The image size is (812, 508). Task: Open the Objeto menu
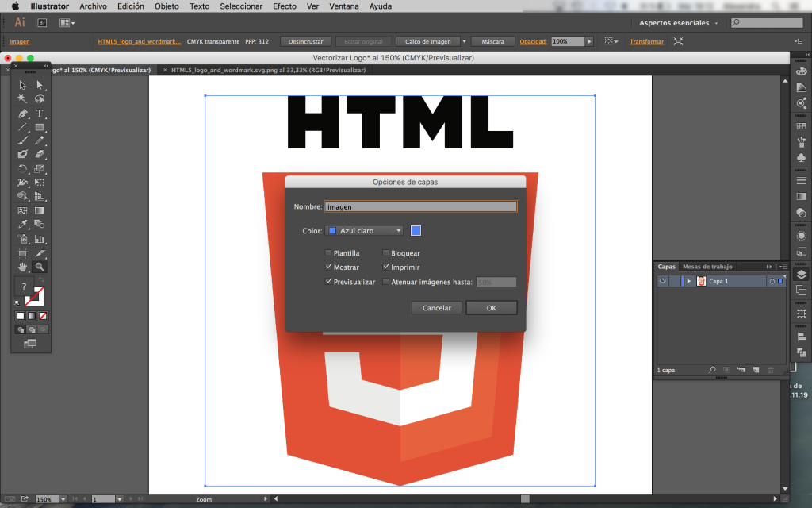pos(167,6)
